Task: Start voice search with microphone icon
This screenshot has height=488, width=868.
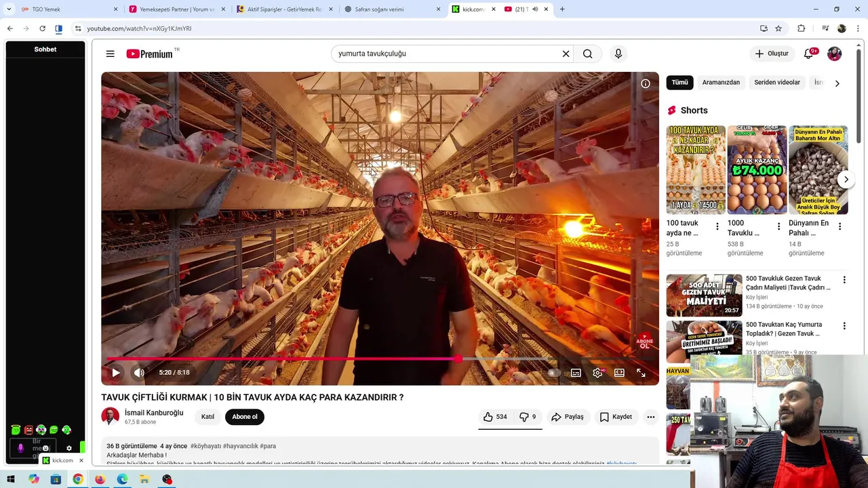Action: click(618, 54)
